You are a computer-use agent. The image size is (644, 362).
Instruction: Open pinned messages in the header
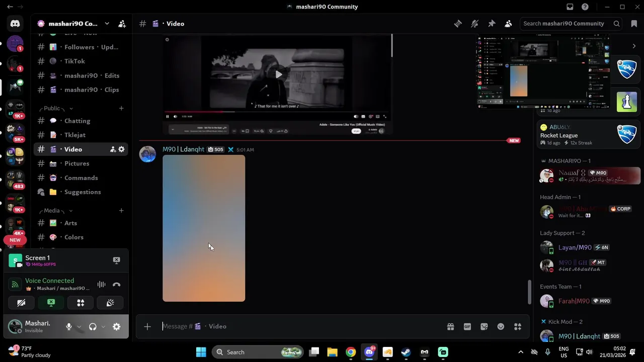click(x=492, y=24)
